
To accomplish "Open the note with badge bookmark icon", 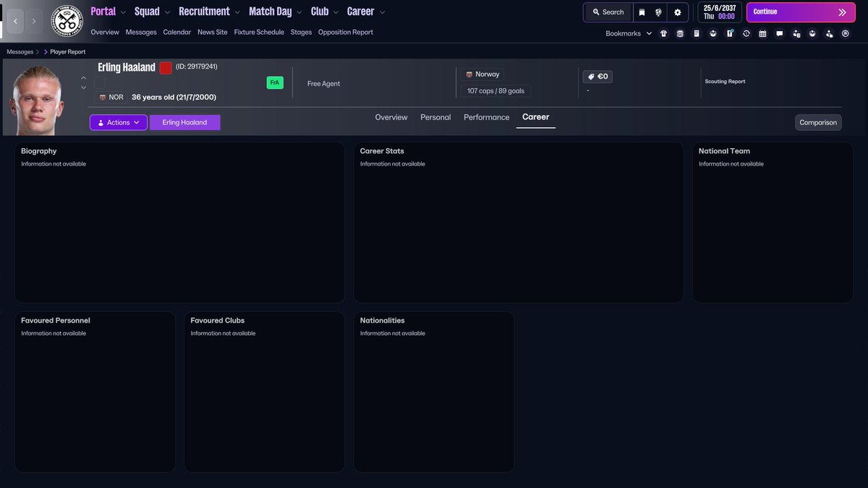I will click(730, 33).
